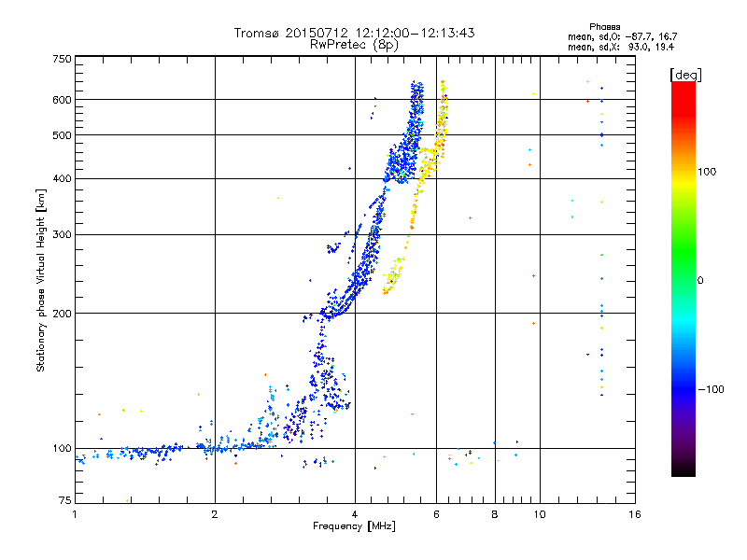Image resolution: width=747 pixels, height=560 pixels.
Task: Click the y-axis label '400'
Action: coord(62,179)
